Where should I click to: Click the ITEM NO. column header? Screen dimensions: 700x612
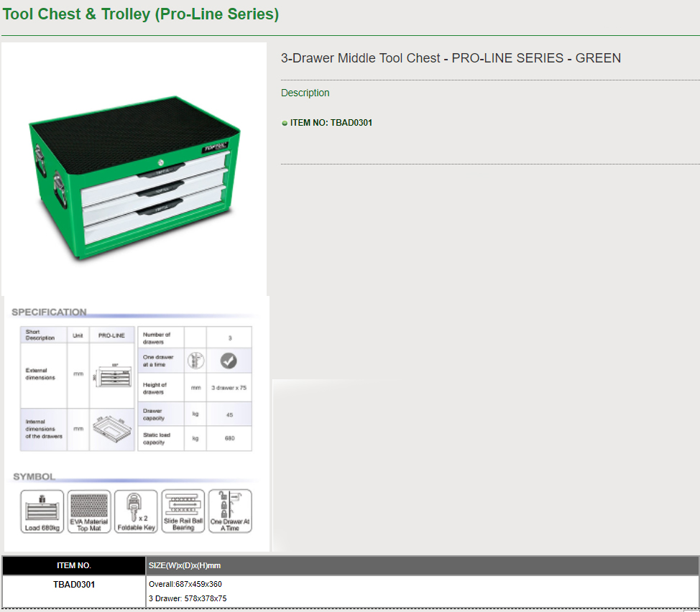[x=74, y=565]
